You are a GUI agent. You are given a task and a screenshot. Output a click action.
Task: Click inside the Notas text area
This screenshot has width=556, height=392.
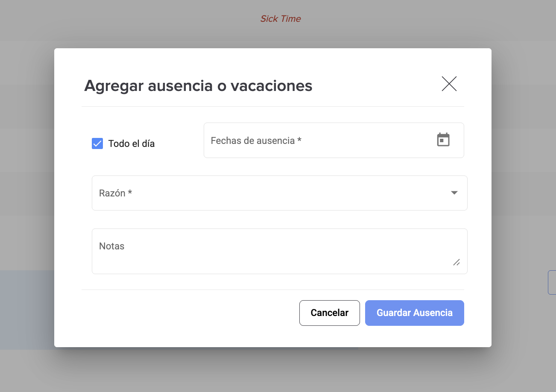[280, 251]
